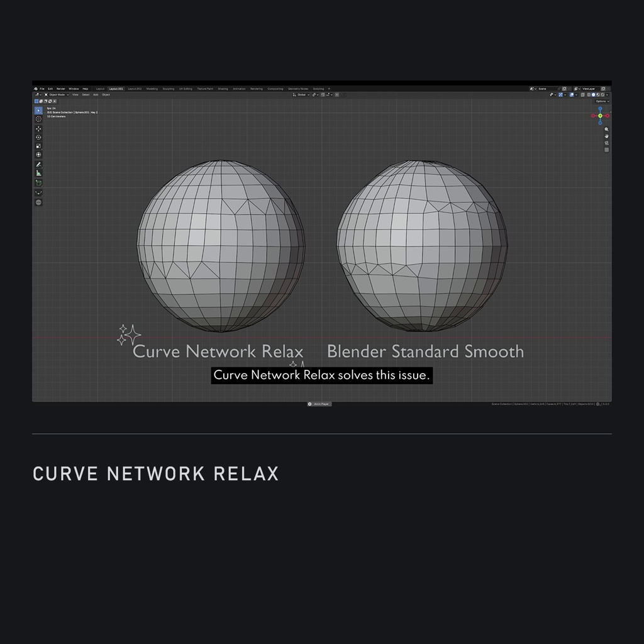The height and width of the screenshot is (644, 644).
Task: Open the Render menu
Action: (61, 89)
